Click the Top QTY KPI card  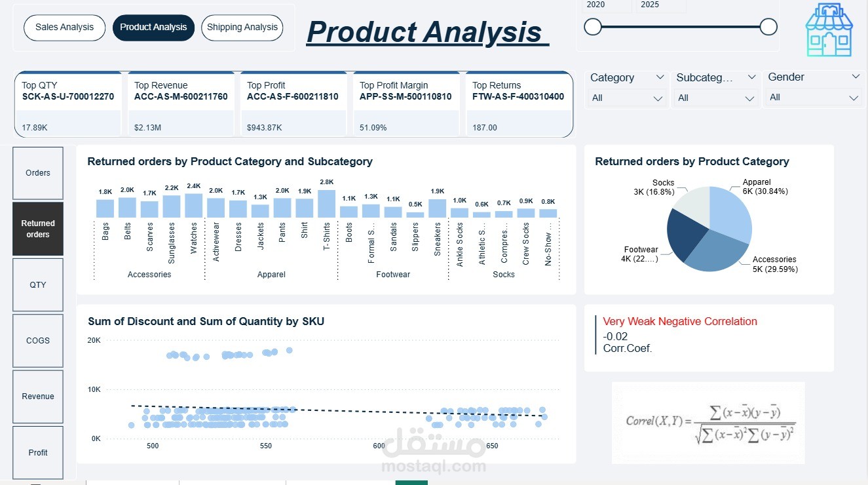pos(68,104)
